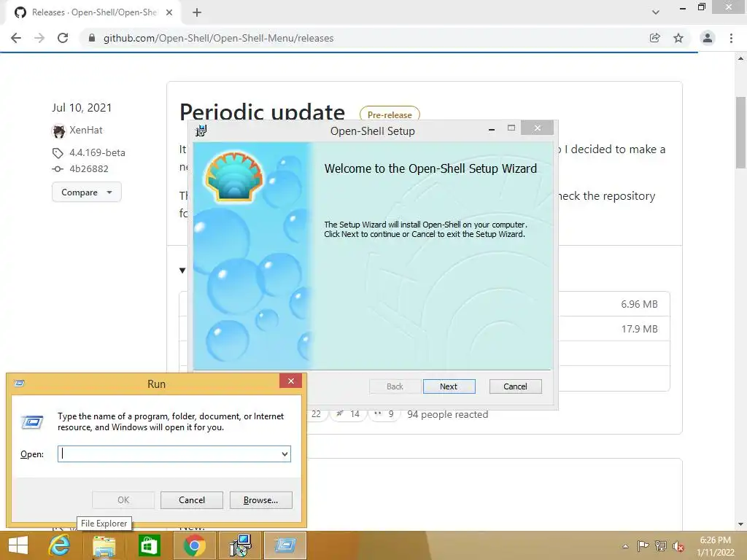Screen dimensions: 747x560
Task: Go back in Chrome browser
Action: coord(16,38)
